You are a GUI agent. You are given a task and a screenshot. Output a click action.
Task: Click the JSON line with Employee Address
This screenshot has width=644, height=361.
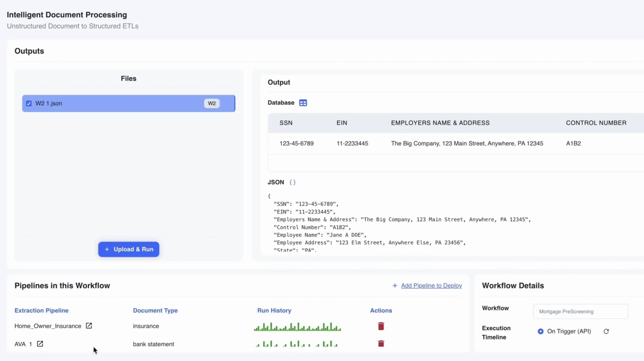click(x=370, y=243)
